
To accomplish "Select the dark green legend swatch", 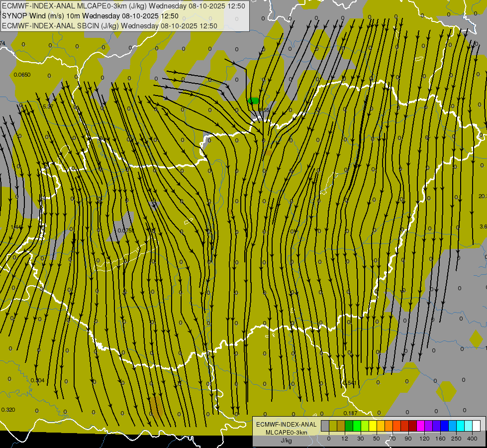I will click(349, 426).
